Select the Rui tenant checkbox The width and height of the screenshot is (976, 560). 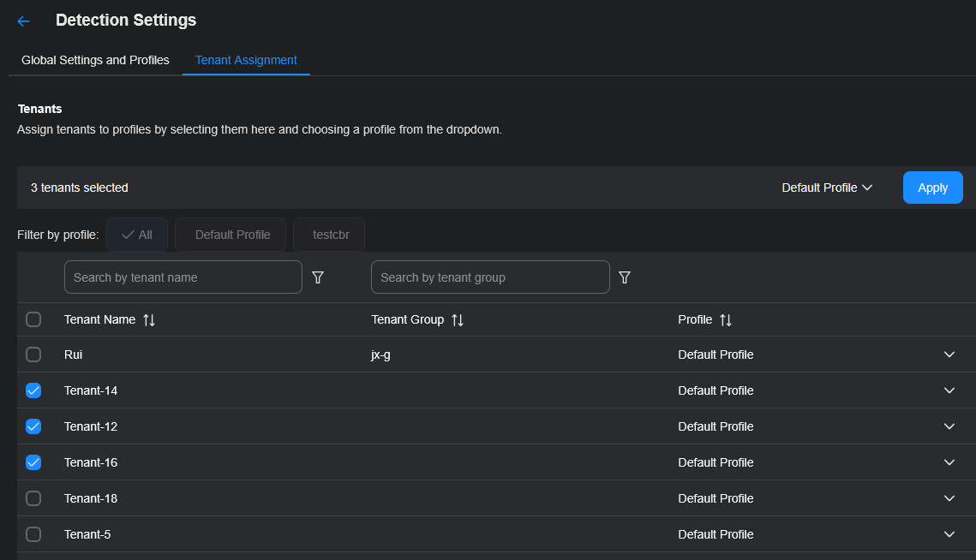click(33, 354)
